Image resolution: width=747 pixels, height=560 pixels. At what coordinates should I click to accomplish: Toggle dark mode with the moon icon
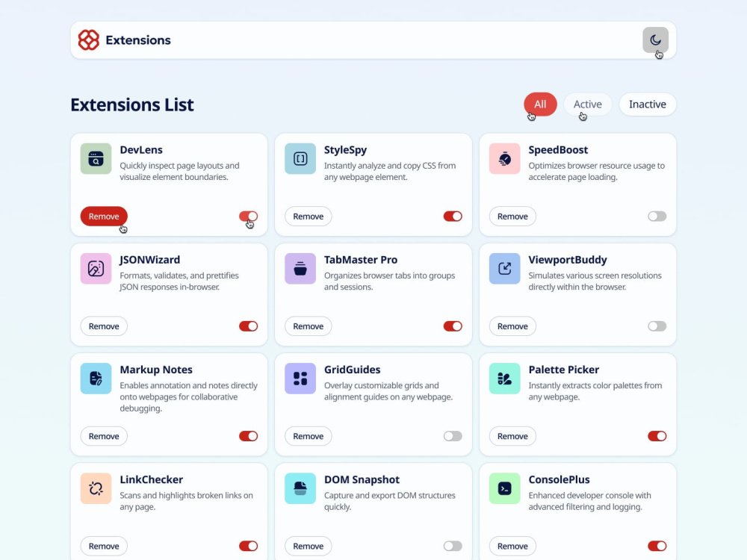[x=655, y=40]
